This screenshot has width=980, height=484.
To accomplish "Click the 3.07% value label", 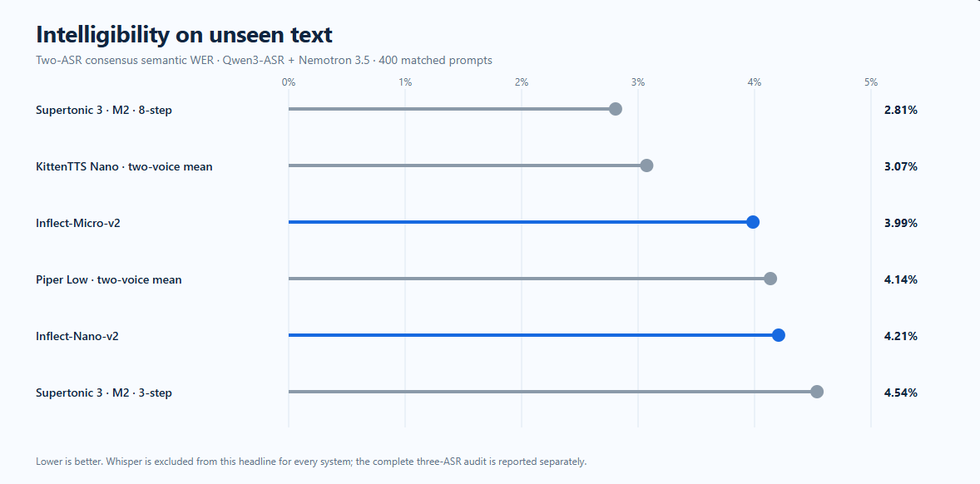I will 901,167.
